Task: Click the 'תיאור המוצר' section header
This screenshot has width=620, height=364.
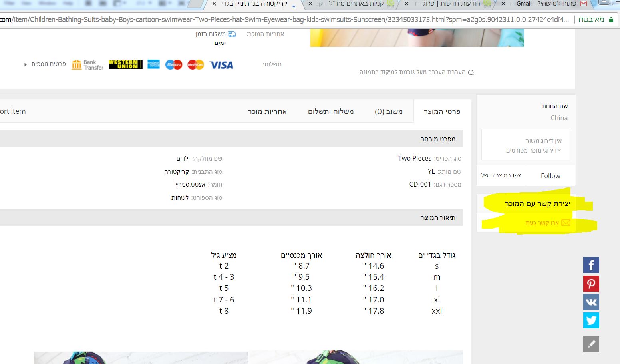Action: [438, 218]
